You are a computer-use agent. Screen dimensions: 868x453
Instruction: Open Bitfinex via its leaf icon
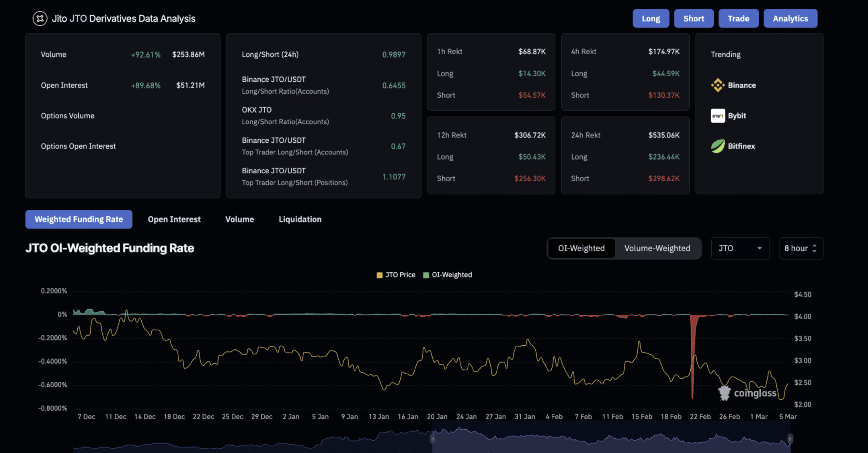click(x=717, y=146)
